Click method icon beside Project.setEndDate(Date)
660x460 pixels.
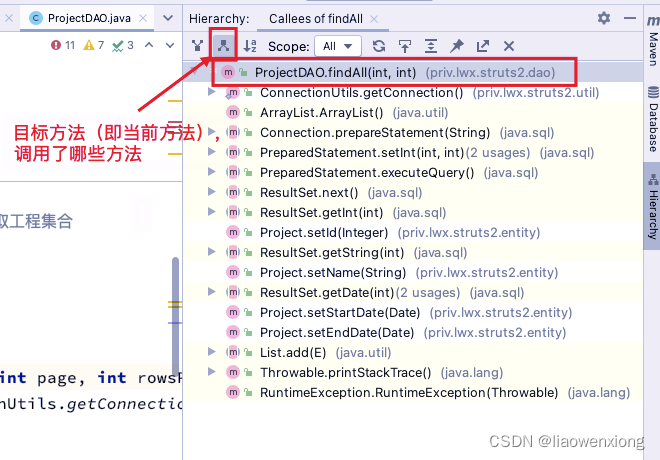(x=233, y=332)
